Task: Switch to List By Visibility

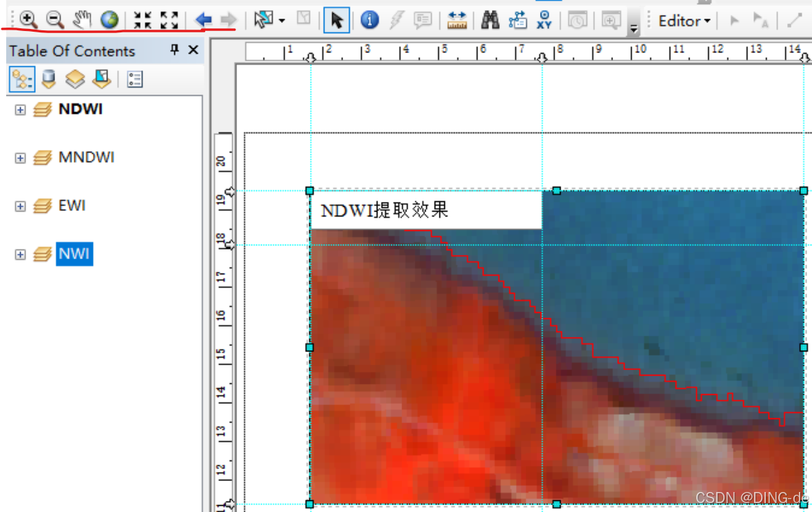Action: click(x=75, y=79)
